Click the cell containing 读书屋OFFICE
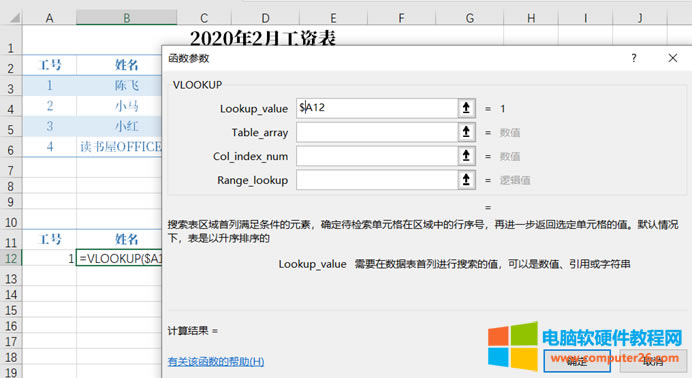The image size is (692, 378). (119, 146)
